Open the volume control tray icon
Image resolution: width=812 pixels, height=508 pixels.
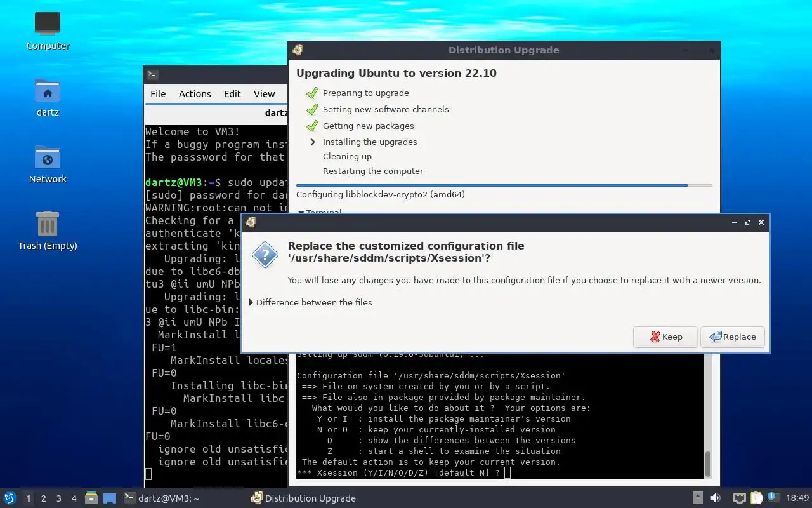(716, 498)
